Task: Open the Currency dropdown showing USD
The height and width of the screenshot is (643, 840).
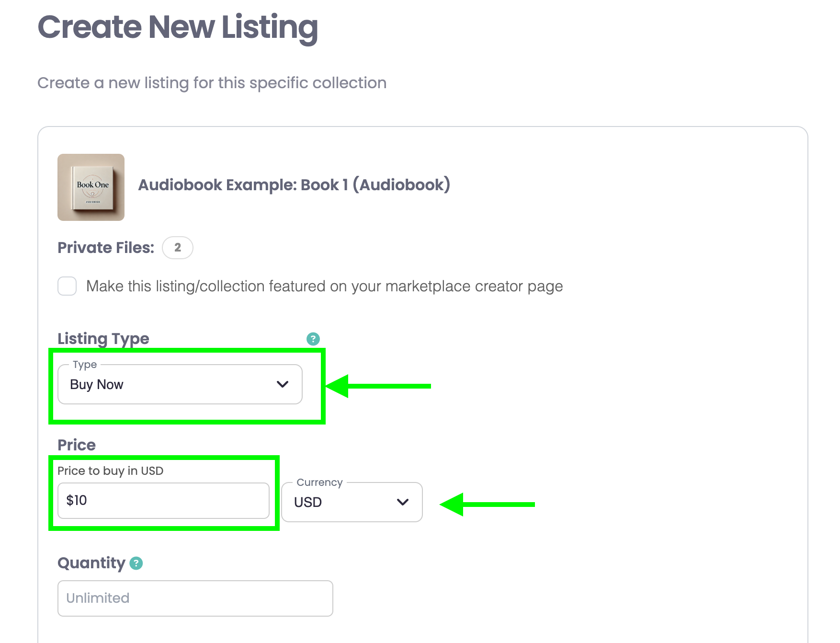Action: pos(352,502)
